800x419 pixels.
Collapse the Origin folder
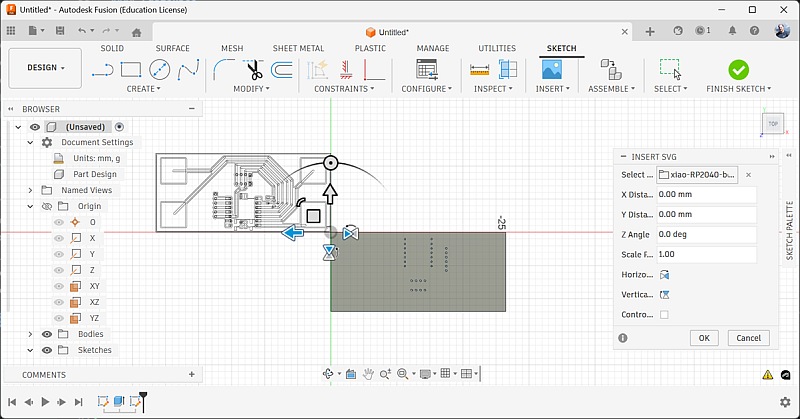30,206
